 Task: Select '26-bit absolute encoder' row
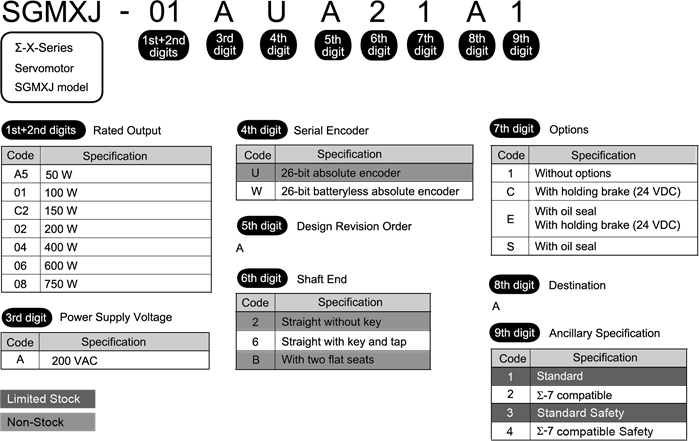(x=354, y=173)
